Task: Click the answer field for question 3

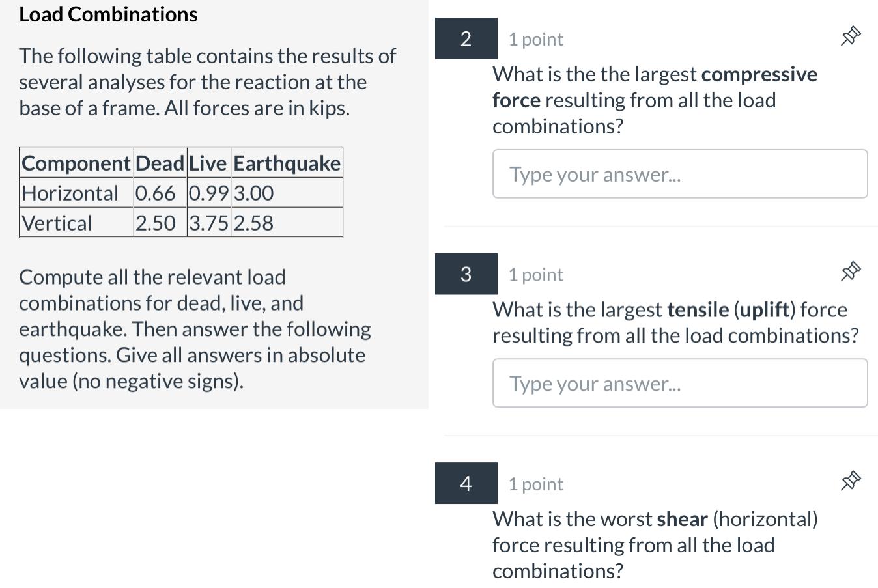Action: (680, 383)
